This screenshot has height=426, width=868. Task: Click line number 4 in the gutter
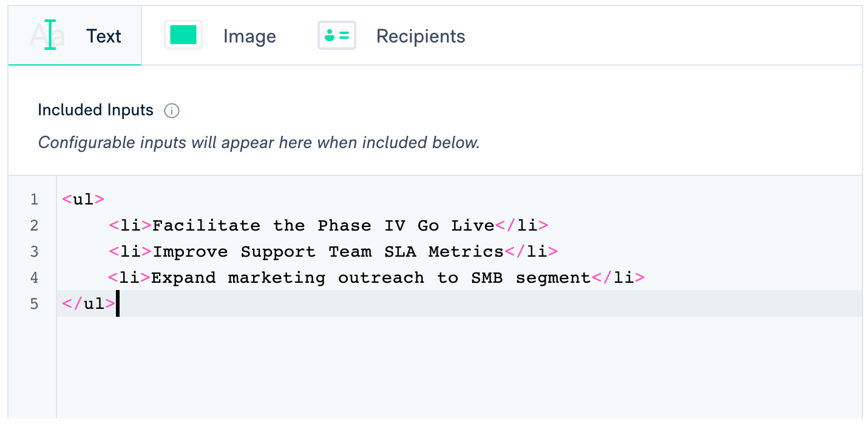coord(34,278)
